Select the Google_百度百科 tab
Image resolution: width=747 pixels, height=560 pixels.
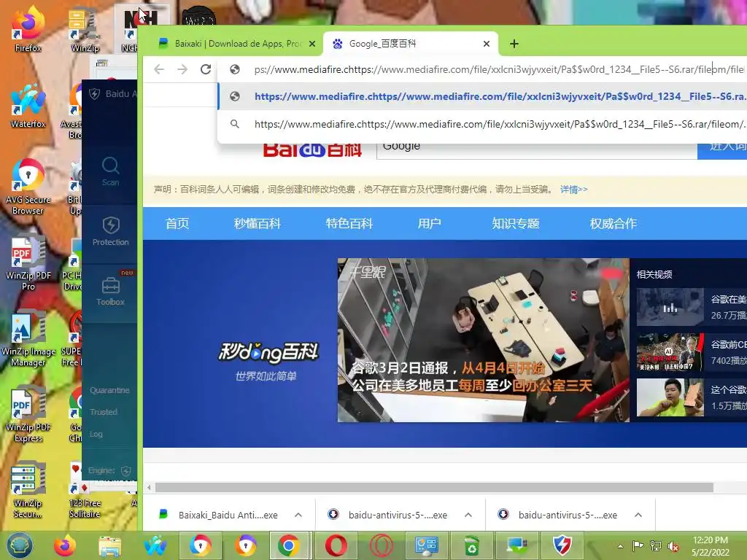(410, 44)
